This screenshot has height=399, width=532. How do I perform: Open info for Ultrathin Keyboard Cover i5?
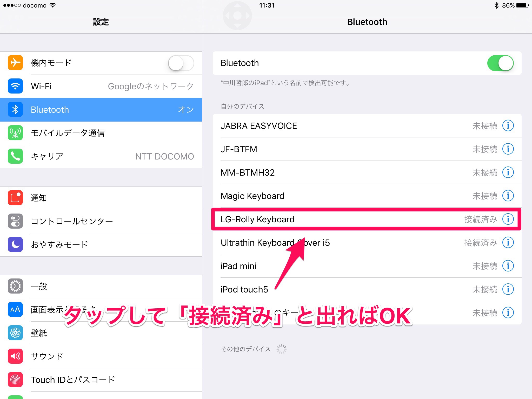click(508, 243)
